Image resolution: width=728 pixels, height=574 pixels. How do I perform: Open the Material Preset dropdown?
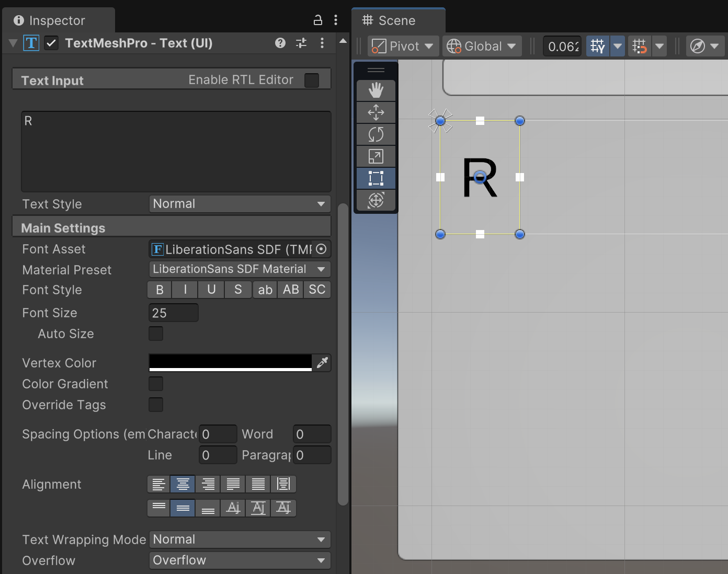pos(240,269)
